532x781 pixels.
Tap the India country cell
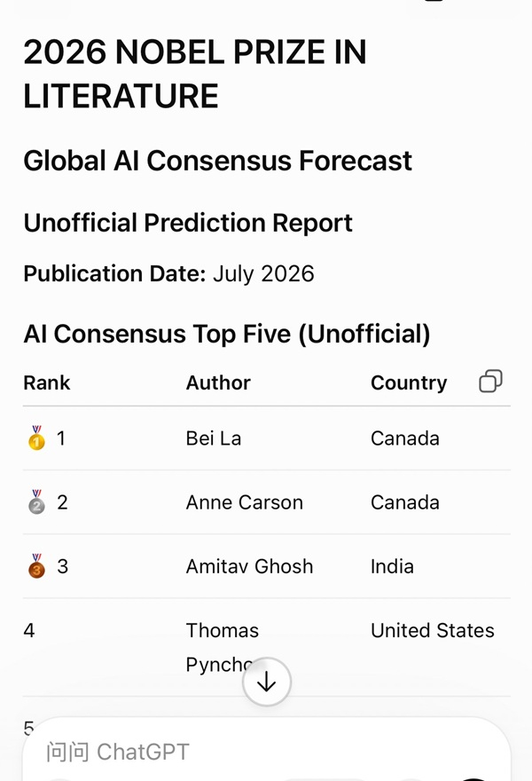click(392, 566)
